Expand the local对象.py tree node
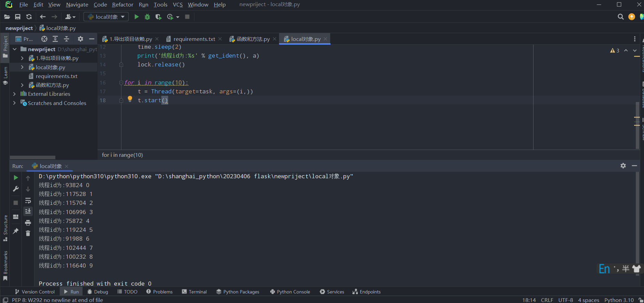The image size is (644, 303). pyautogui.click(x=23, y=67)
